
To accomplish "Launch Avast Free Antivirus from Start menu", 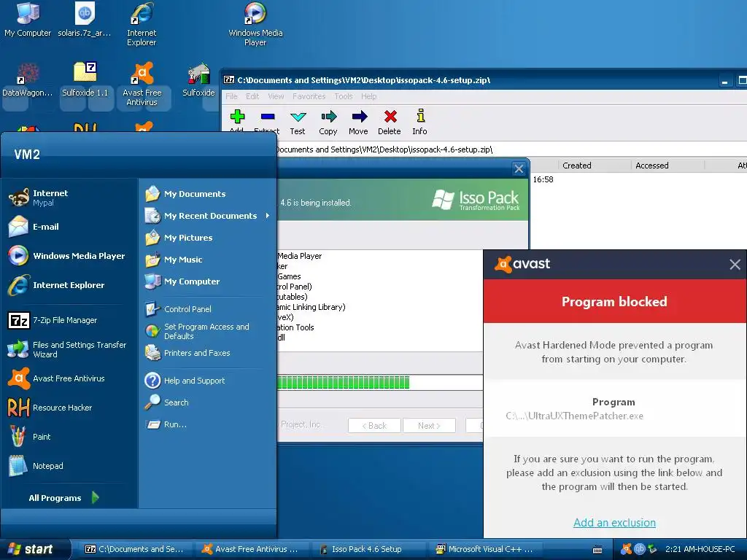I will point(69,378).
